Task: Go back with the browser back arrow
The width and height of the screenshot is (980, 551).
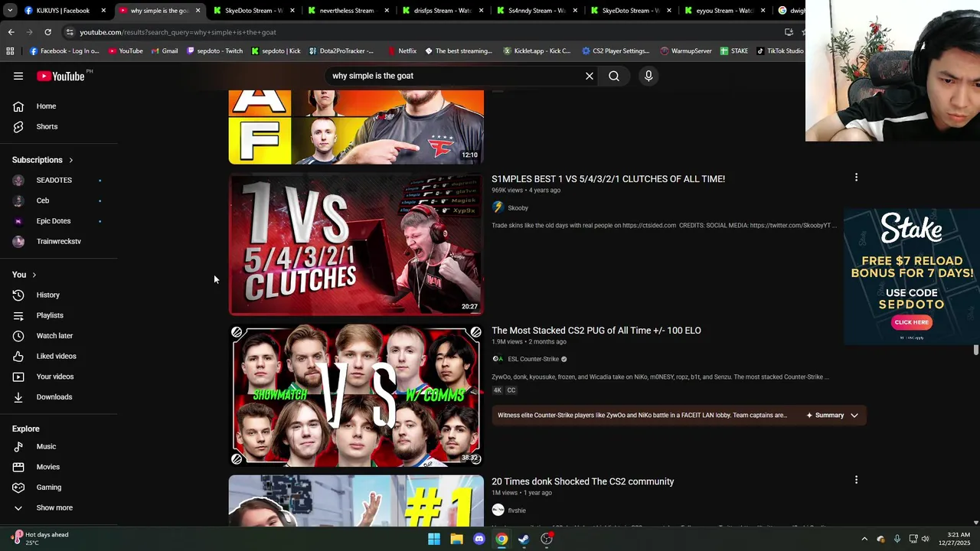Action: (x=11, y=32)
